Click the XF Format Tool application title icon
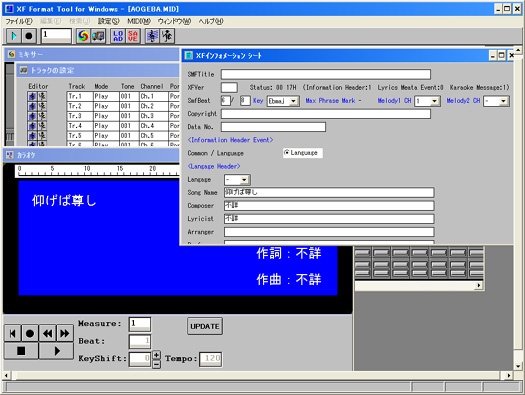 [9, 9]
